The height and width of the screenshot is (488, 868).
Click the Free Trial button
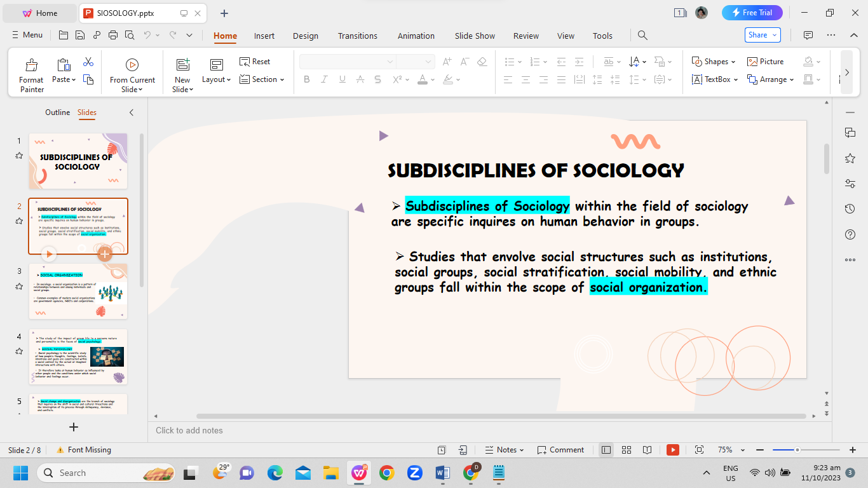(752, 13)
